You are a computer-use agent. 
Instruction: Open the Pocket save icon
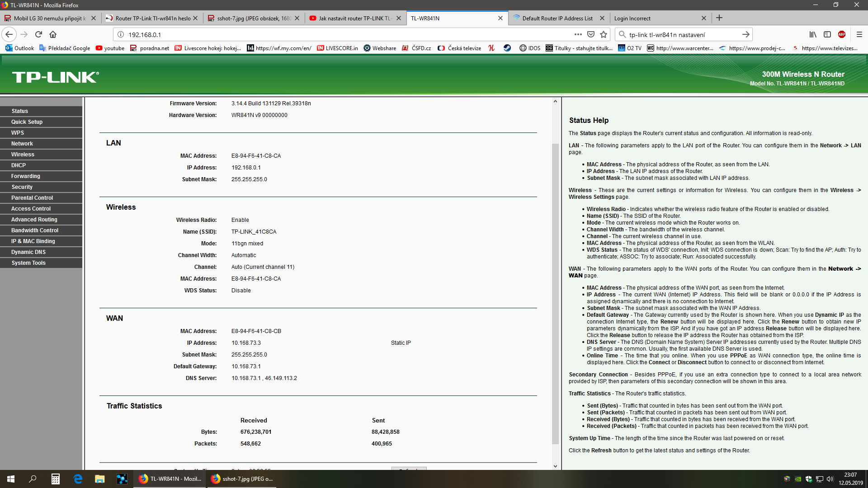(591, 34)
